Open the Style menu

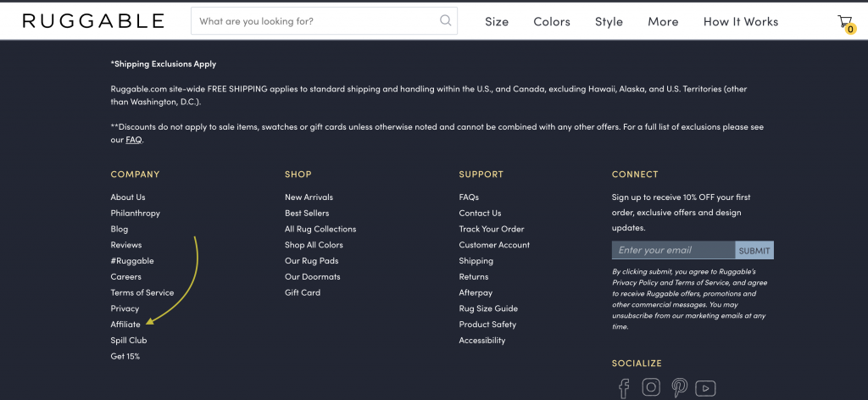pos(609,21)
